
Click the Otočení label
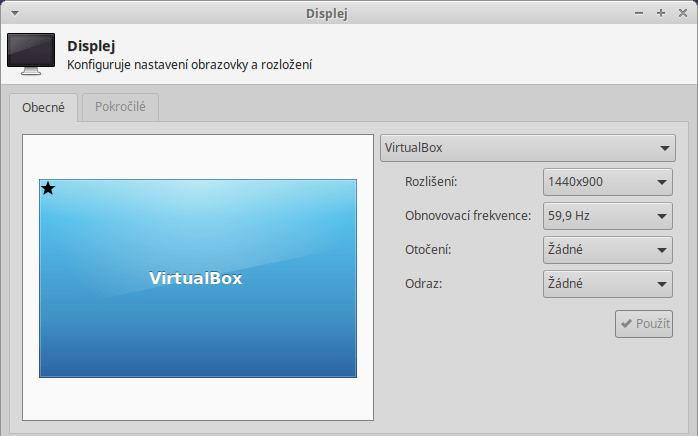click(428, 250)
